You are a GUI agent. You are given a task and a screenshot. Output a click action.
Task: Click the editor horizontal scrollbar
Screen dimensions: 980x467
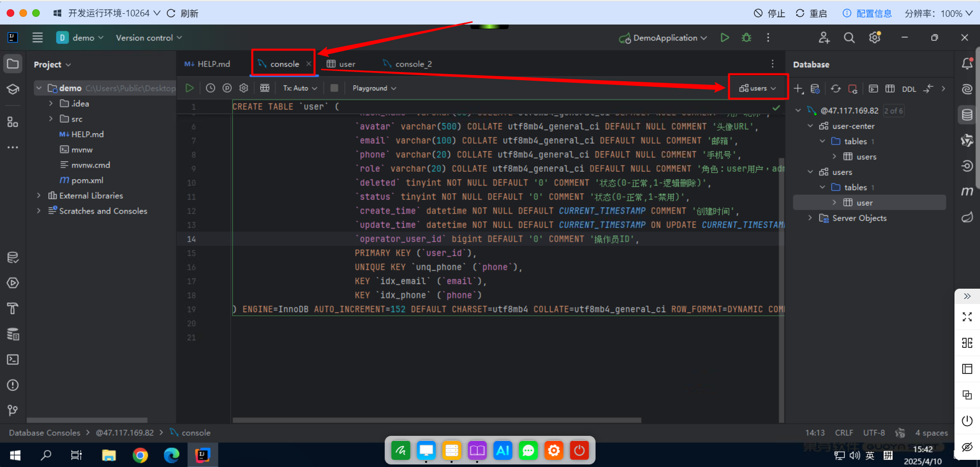[x=437, y=421]
